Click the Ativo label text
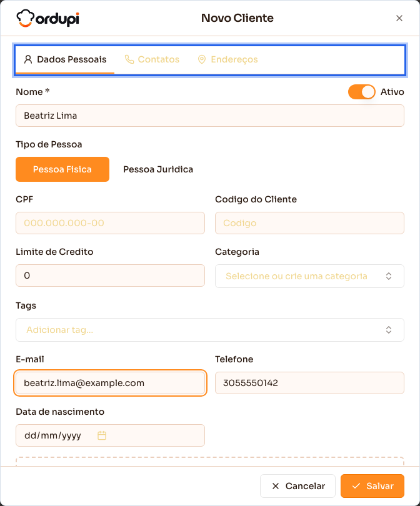The height and width of the screenshot is (506, 420). (x=392, y=92)
